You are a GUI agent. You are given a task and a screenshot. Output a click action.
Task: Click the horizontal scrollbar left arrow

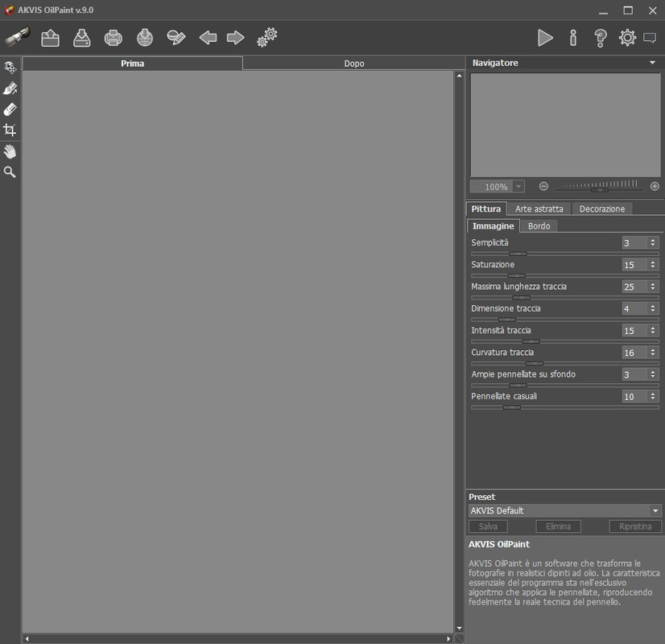coord(27,638)
